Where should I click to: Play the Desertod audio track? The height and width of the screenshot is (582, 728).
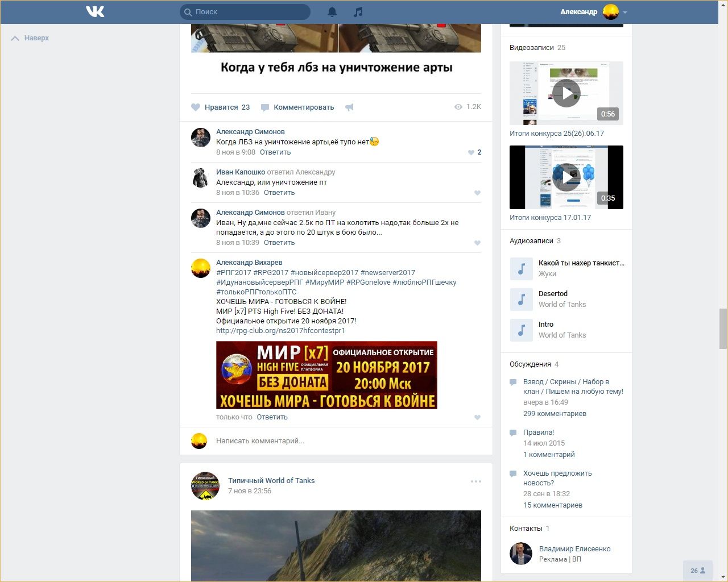pyautogui.click(x=522, y=300)
